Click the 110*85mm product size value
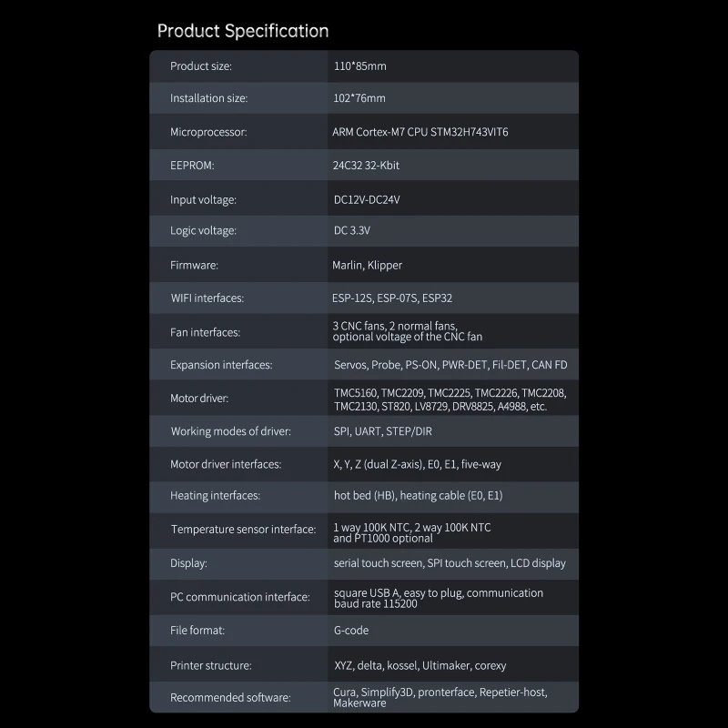The width and height of the screenshot is (728, 728). click(x=360, y=66)
